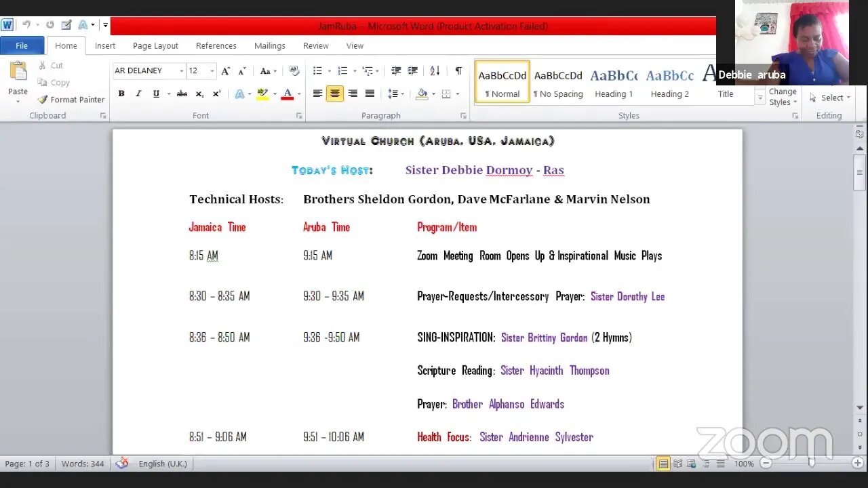Apply superscript formatting
Viewport: 868px width, 488px height.
tap(217, 94)
